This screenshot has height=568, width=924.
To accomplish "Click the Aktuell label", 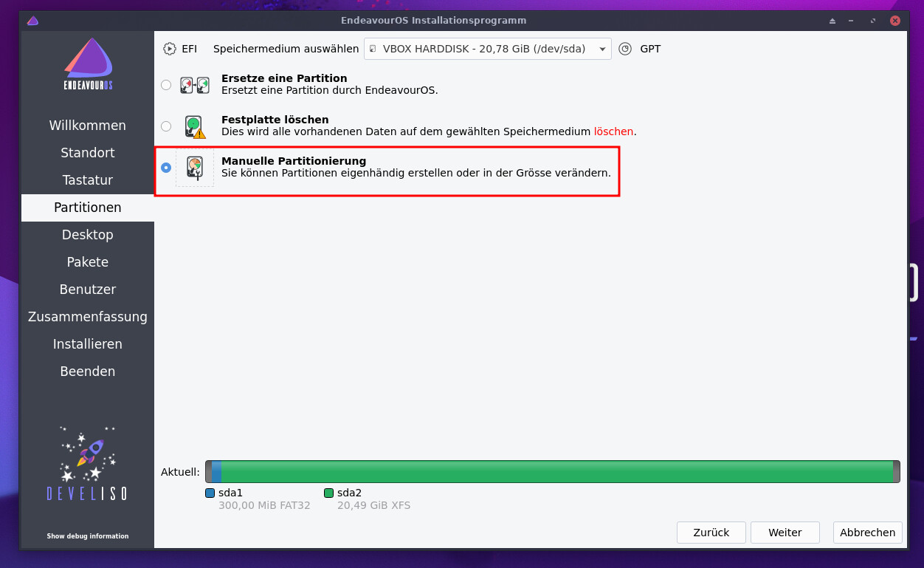I will click(x=180, y=472).
